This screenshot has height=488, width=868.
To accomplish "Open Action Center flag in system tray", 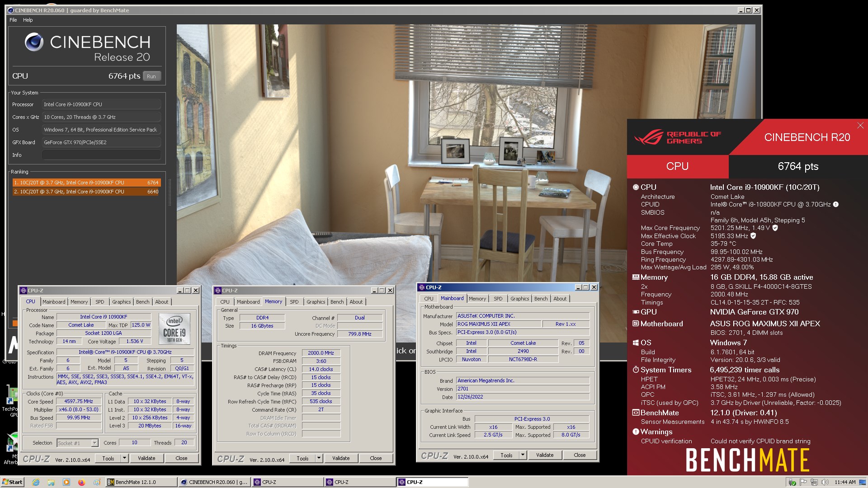I will (803, 482).
